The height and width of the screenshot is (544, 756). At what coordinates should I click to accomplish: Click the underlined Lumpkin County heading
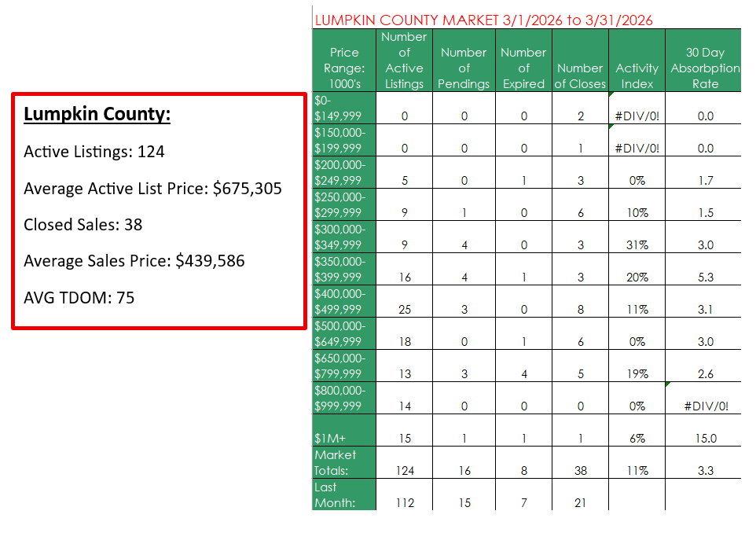pos(97,115)
